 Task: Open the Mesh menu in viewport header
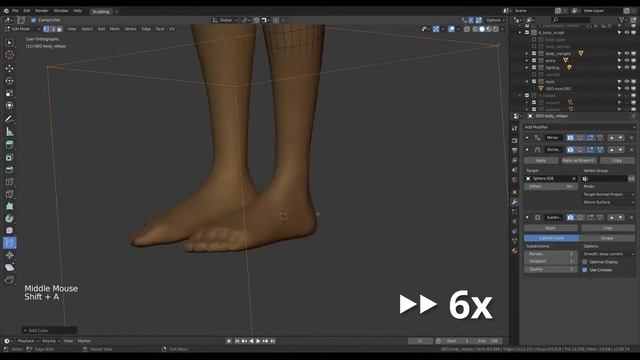click(115, 29)
